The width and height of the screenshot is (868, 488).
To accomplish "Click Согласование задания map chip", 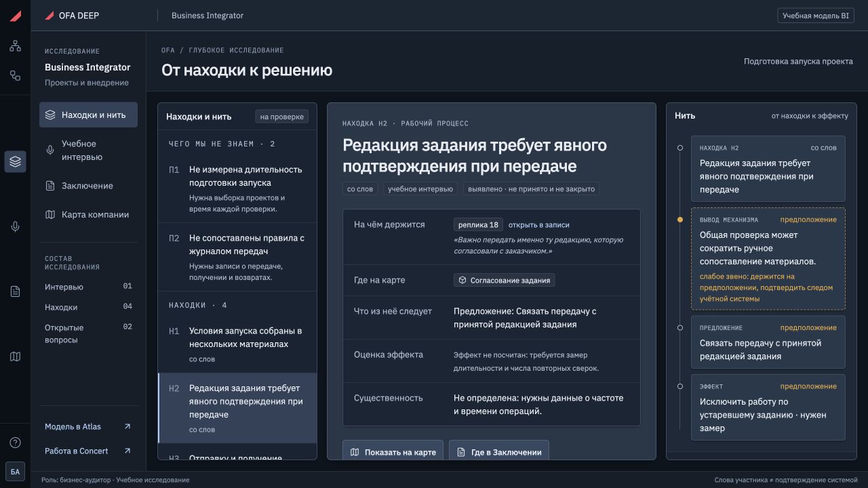I will [x=504, y=280].
